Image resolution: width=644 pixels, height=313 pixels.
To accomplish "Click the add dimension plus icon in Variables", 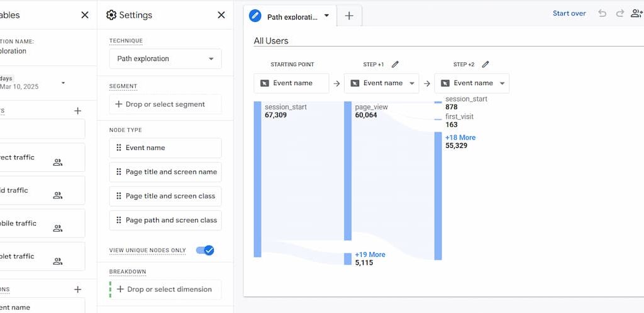I will (77, 290).
